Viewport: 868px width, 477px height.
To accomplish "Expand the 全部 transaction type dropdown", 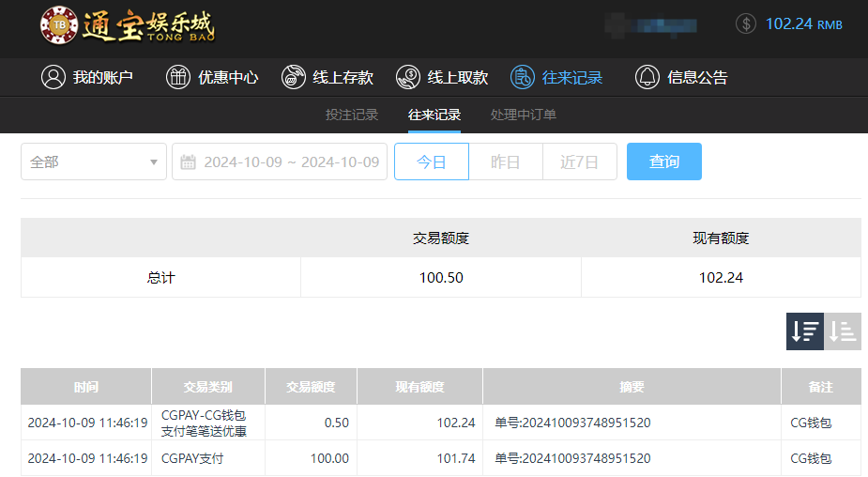I will click(94, 162).
